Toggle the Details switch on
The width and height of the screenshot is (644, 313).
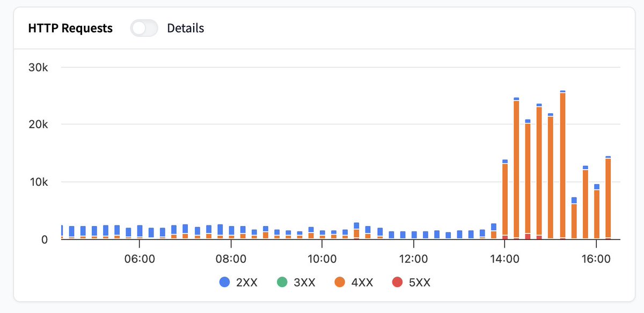(x=144, y=28)
